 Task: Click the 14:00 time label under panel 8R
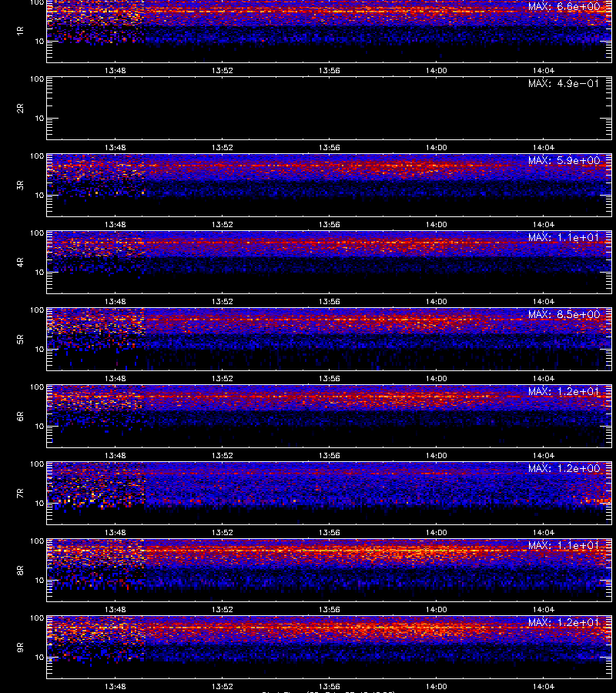(x=436, y=609)
